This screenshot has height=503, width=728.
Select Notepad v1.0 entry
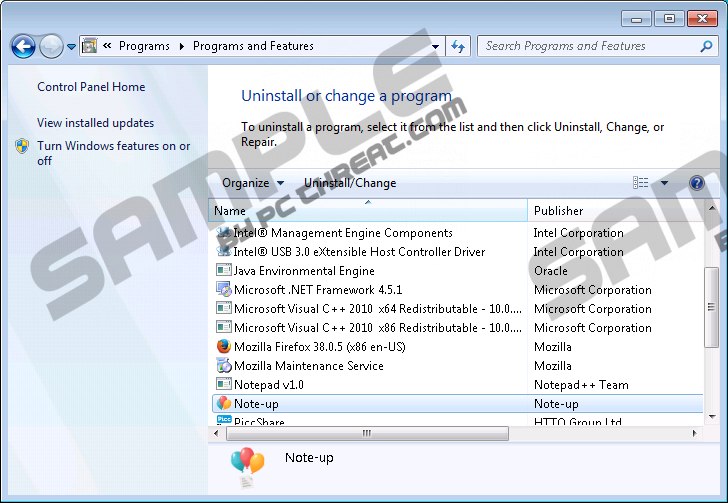click(x=457, y=385)
